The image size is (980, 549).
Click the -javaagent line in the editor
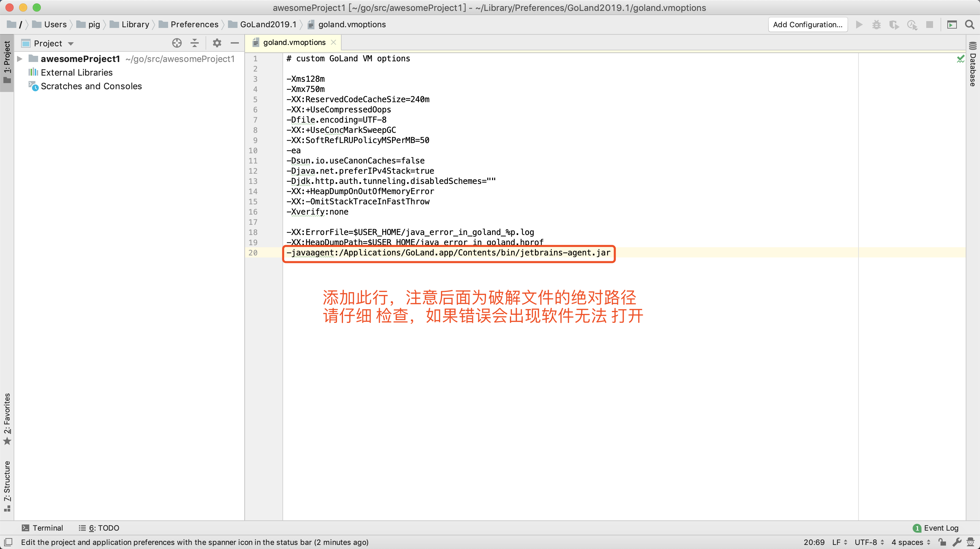(x=448, y=252)
